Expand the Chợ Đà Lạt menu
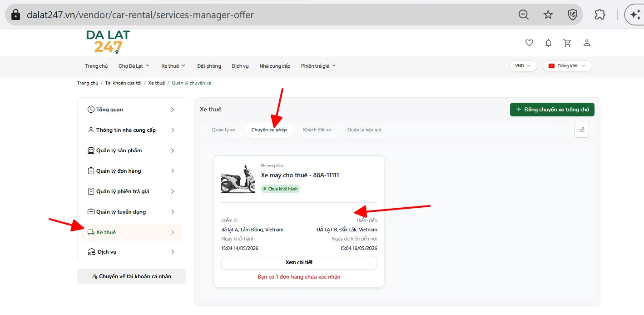The height and width of the screenshot is (315, 644). tap(134, 66)
